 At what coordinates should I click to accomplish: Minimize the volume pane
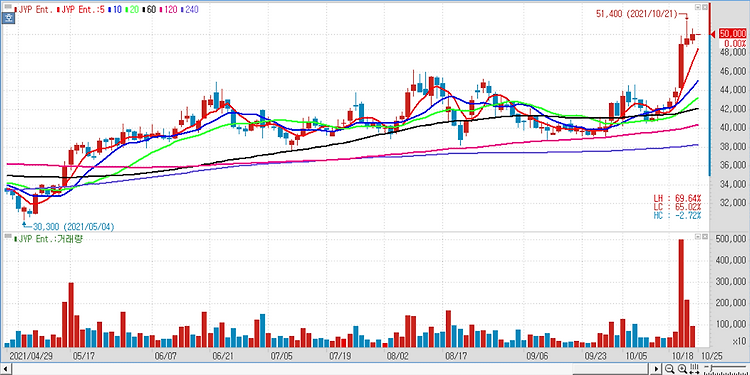(697, 237)
